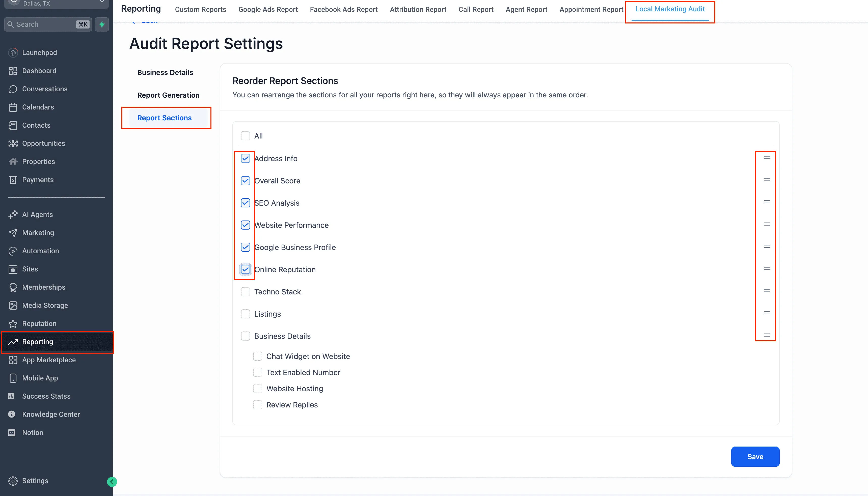This screenshot has height=496, width=868.
Task: Uncheck the Online Reputation section
Action: click(245, 269)
